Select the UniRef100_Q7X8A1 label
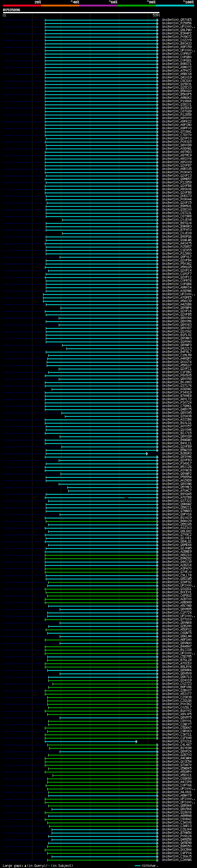The image size is (197, 868). tap(177, 132)
